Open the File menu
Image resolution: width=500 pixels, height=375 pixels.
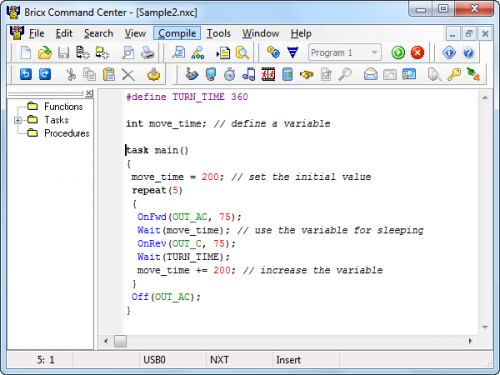(36, 33)
